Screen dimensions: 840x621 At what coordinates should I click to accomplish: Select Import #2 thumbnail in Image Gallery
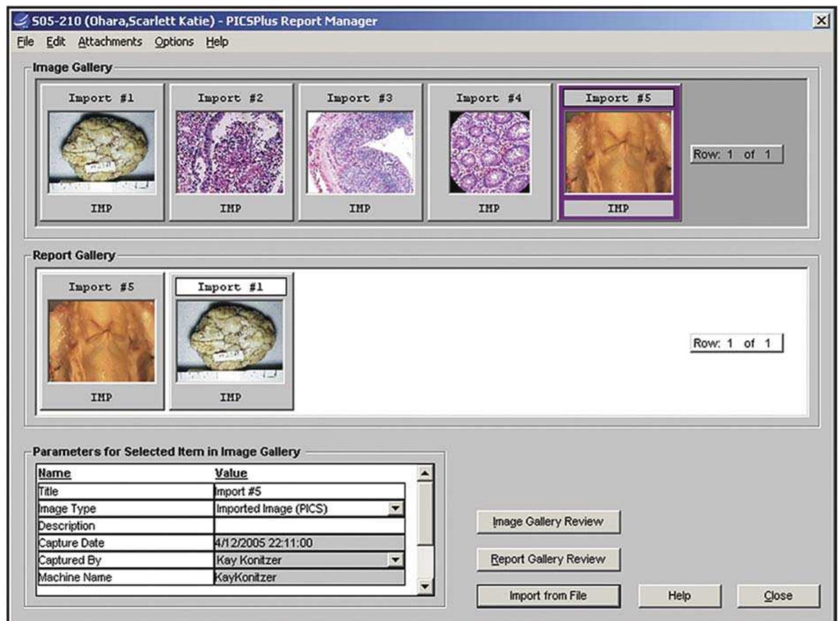point(231,152)
